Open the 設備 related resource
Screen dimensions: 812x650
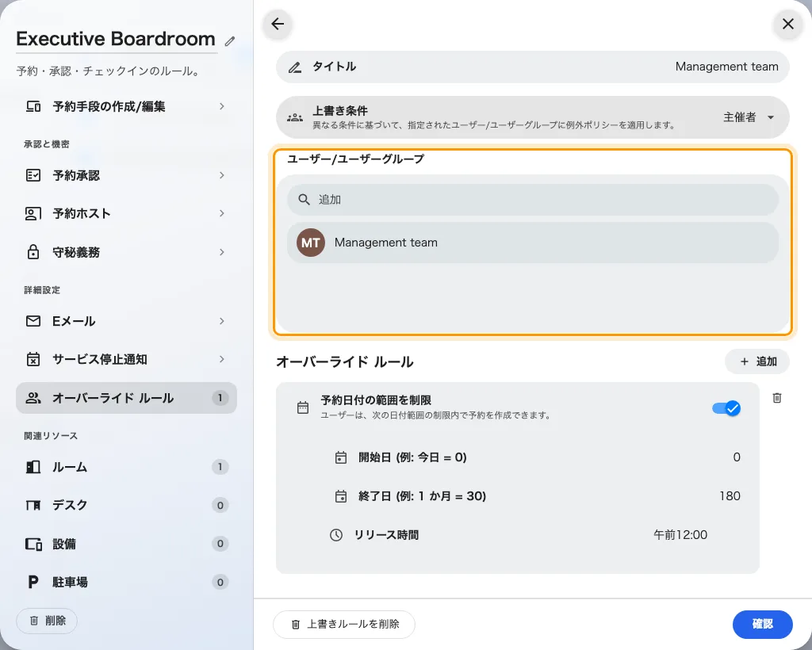(x=126, y=544)
